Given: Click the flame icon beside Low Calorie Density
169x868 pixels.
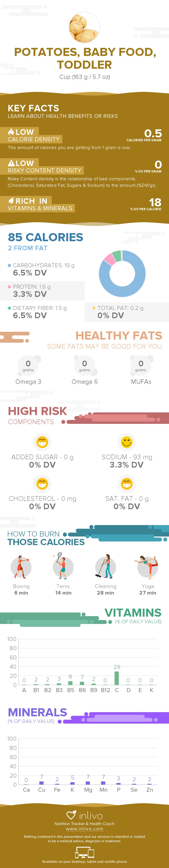Looking at the screenshot, I should point(11,132).
